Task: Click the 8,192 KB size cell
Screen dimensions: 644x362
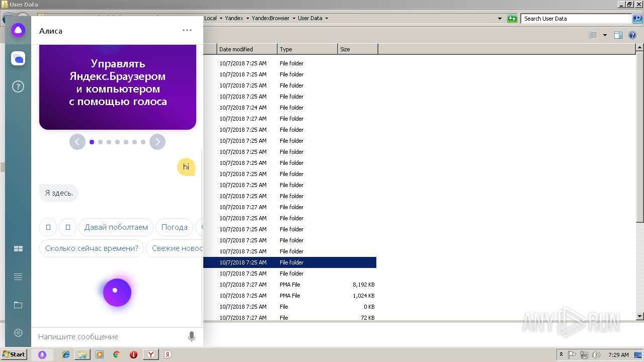Action: tap(364, 285)
